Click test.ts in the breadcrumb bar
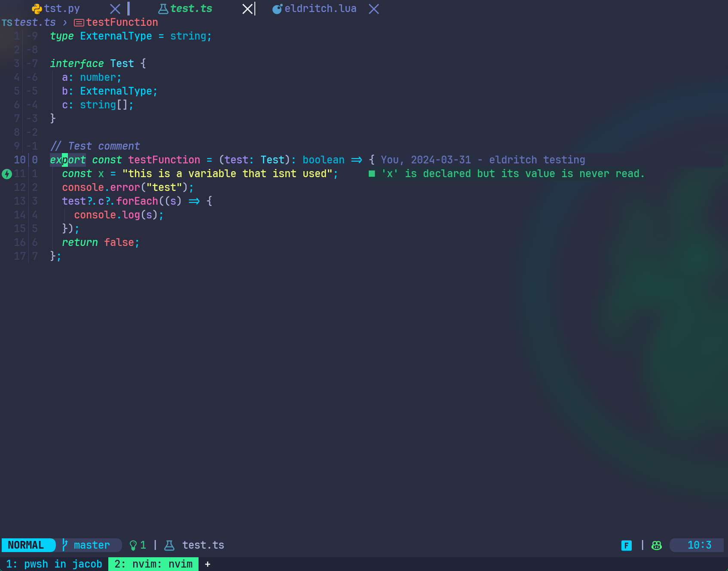 [x=35, y=22]
